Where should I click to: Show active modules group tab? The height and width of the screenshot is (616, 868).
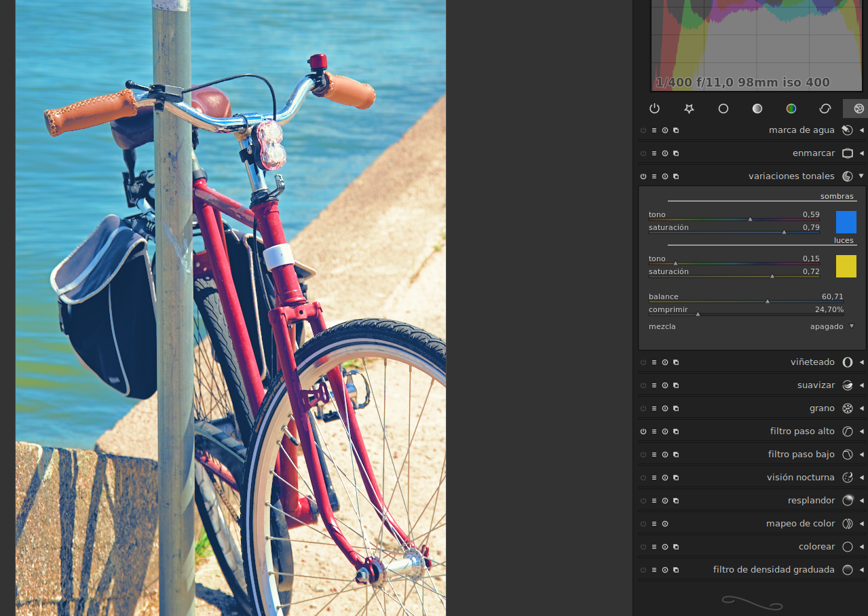point(654,109)
